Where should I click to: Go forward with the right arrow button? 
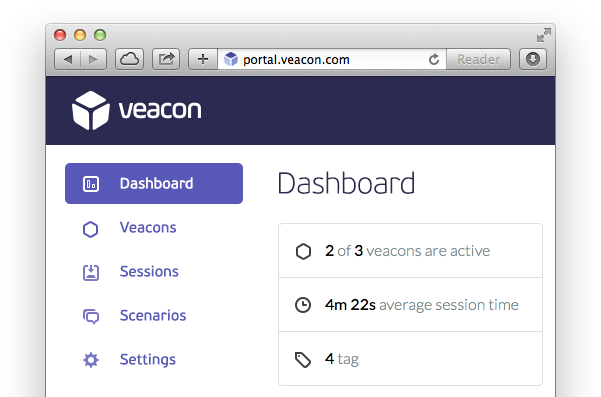point(94,59)
